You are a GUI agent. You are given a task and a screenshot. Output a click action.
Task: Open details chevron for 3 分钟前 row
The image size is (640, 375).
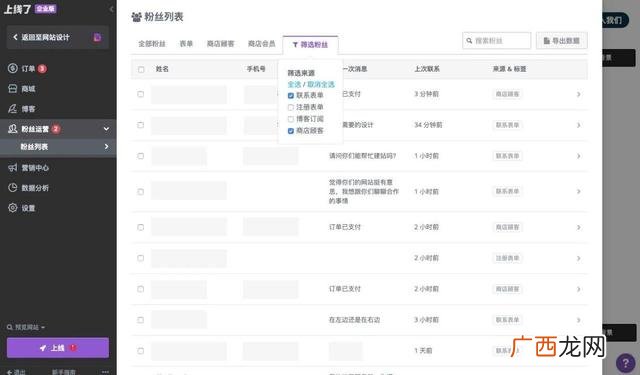pos(578,94)
